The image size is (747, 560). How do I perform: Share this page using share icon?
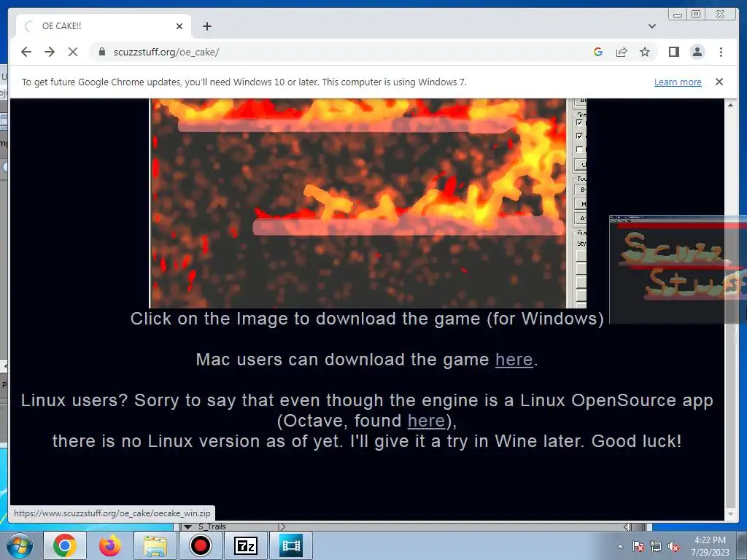point(622,52)
